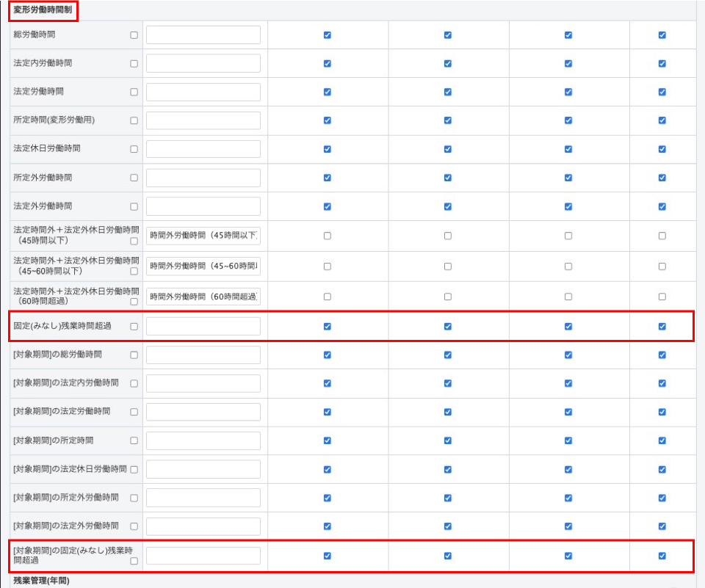
Task: Tick the label checkbox for 固定(みなし)残業時間超過
Action: (134, 327)
